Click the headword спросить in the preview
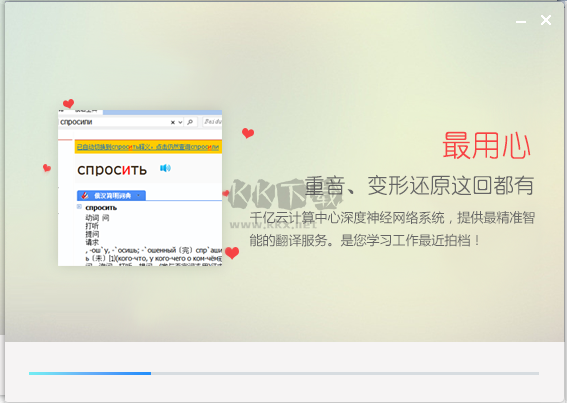This screenshot has width=567, height=403. 112,170
